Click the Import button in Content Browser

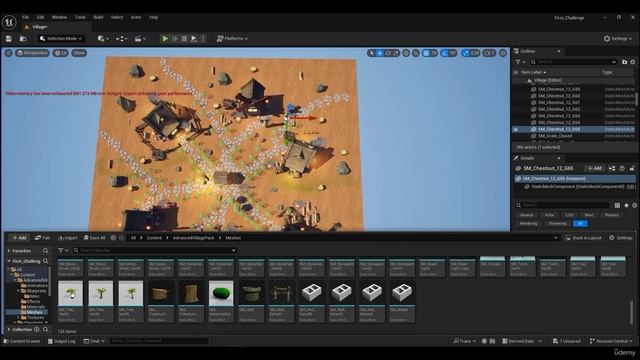[68, 238]
